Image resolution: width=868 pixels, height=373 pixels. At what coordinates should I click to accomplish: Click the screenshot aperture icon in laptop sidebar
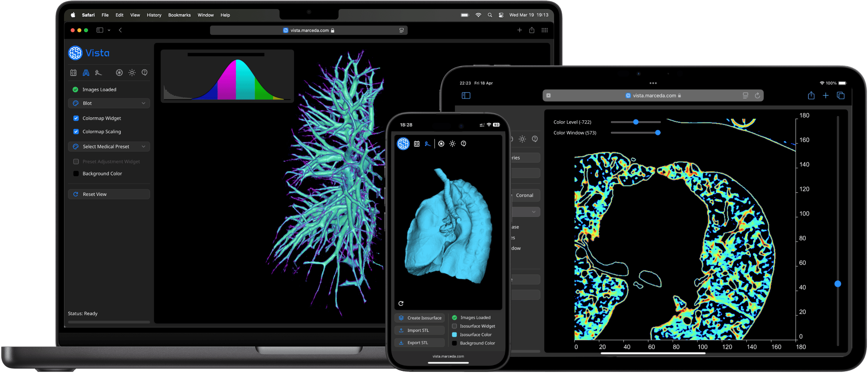pos(119,73)
